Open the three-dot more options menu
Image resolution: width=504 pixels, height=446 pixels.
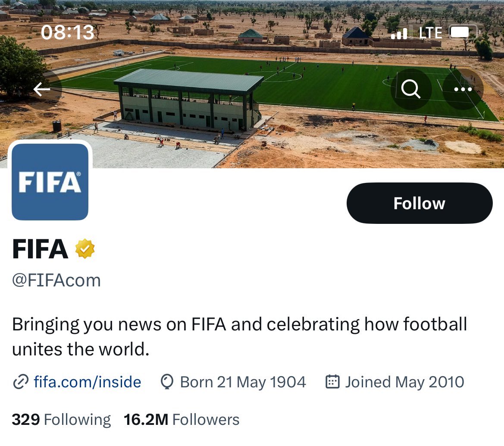[463, 89]
